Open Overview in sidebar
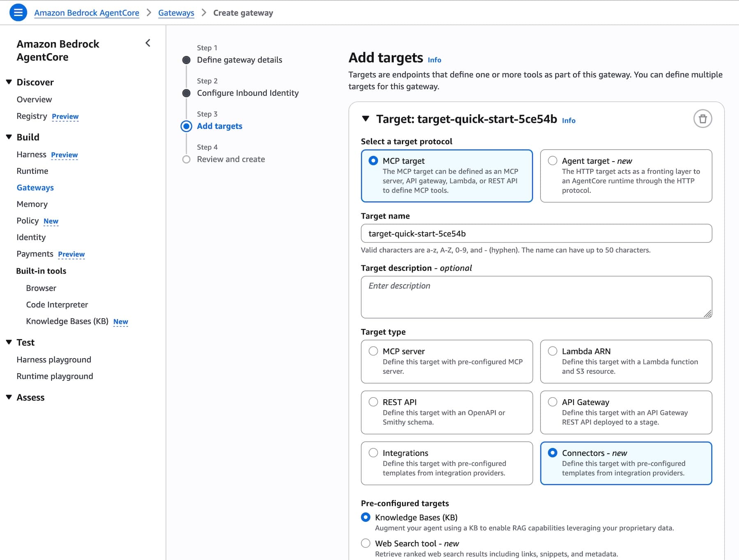The image size is (739, 560). point(34,99)
